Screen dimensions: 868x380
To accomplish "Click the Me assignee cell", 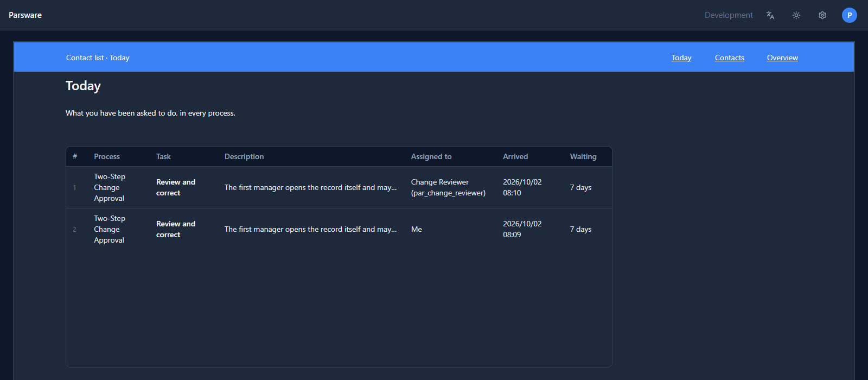I will point(417,229).
